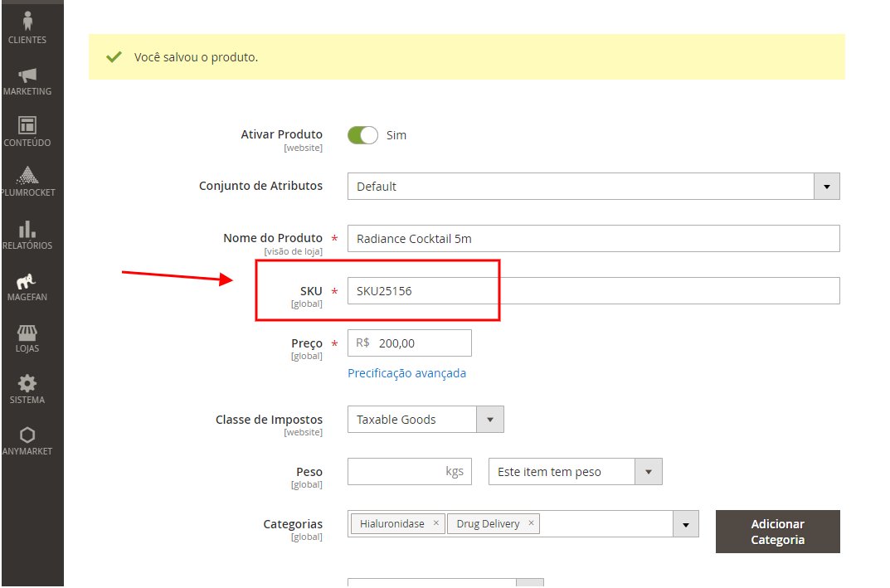Toggle the Ativar Produto switch

coord(362,135)
